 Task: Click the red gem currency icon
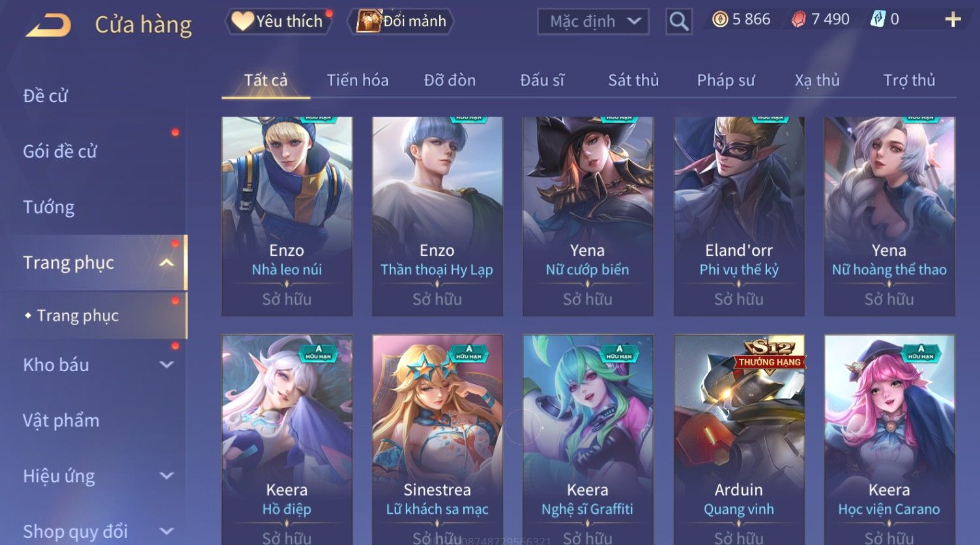pos(798,20)
